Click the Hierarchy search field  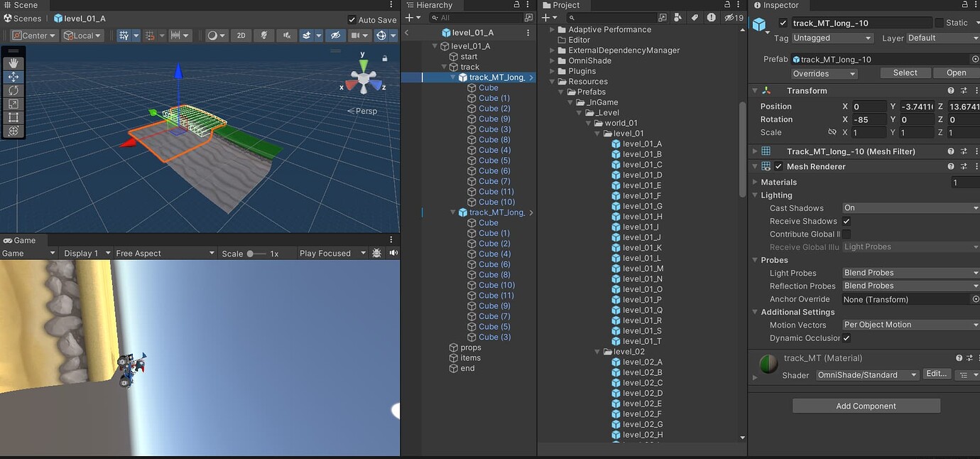475,18
